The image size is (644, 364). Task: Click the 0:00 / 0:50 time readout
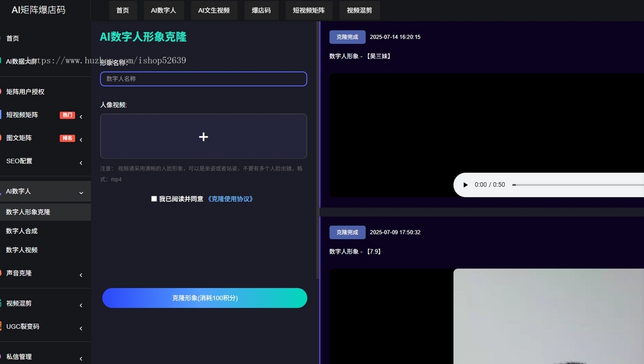(x=490, y=185)
